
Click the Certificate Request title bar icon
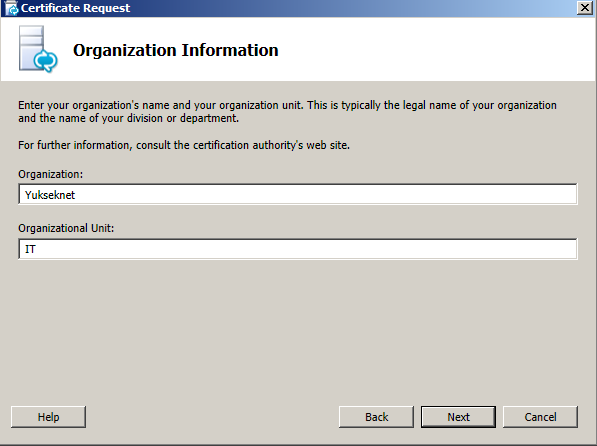(x=11, y=8)
